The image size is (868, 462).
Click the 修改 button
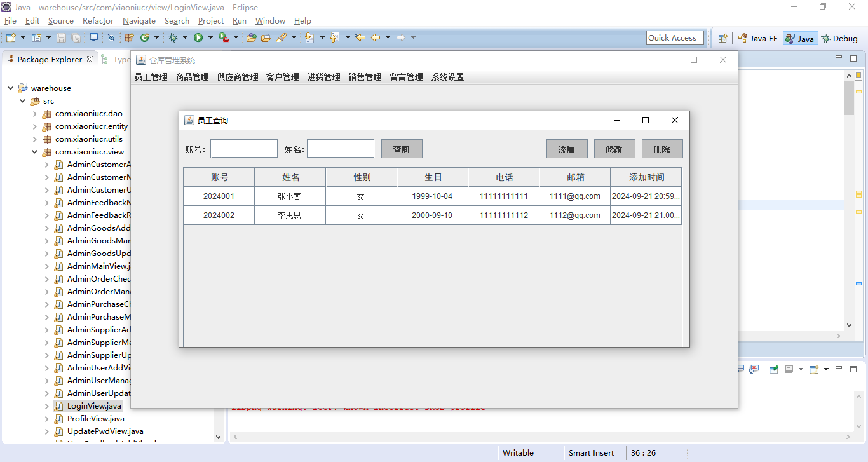[x=614, y=149]
